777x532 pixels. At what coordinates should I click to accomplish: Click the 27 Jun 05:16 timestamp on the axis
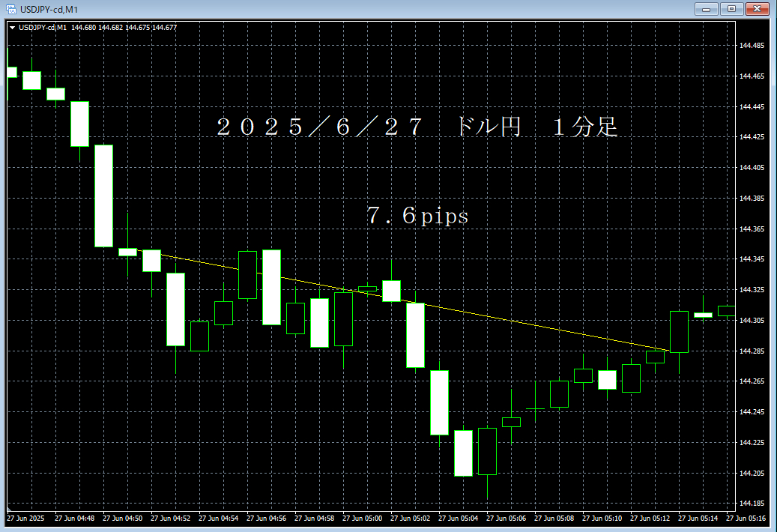[x=746, y=518]
